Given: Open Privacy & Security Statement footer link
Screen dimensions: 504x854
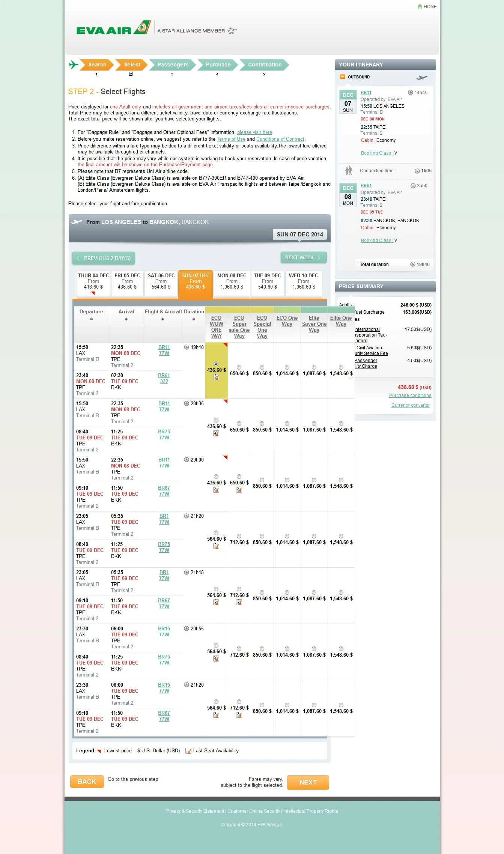Looking at the screenshot, I should coord(195,811).
